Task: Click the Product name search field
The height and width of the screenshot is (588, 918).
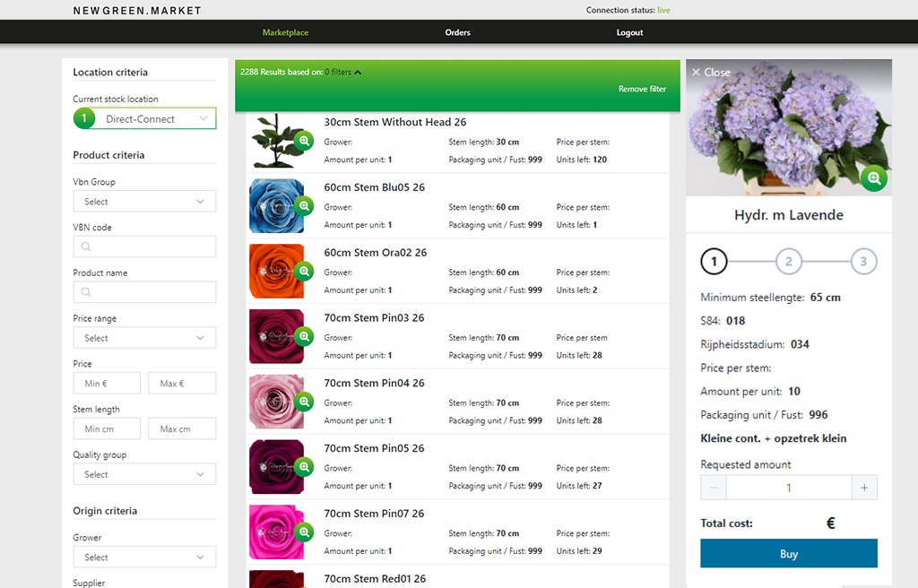Action: [x=144, y=292]
